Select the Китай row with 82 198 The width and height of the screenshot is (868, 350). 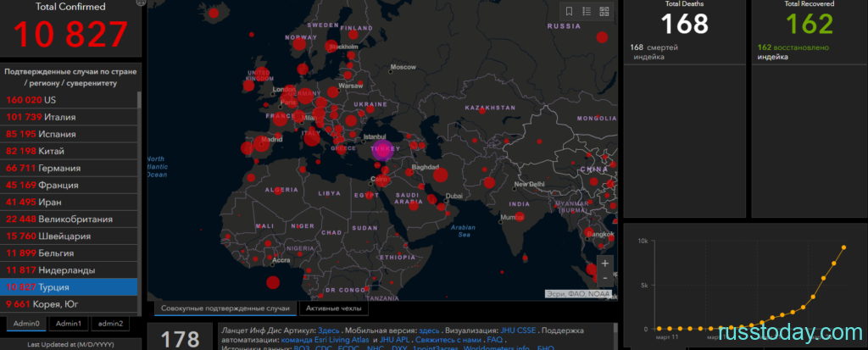(x=69, y=151)
